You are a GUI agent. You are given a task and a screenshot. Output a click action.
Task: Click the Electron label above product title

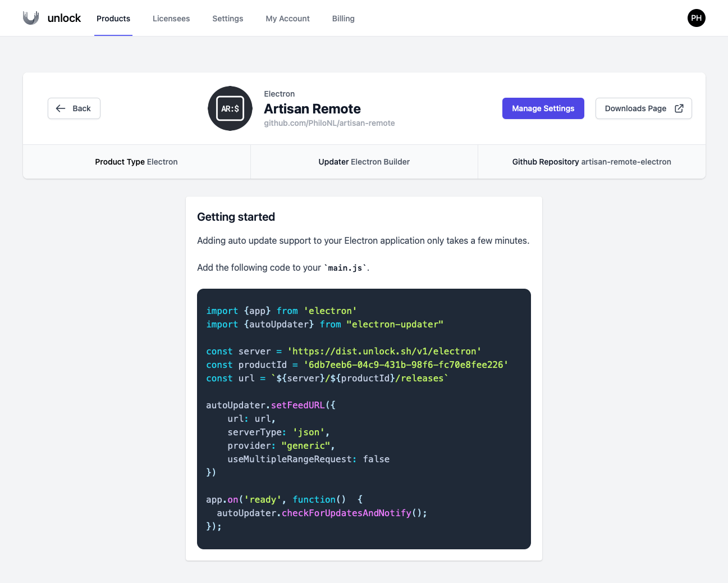point(279,94)
